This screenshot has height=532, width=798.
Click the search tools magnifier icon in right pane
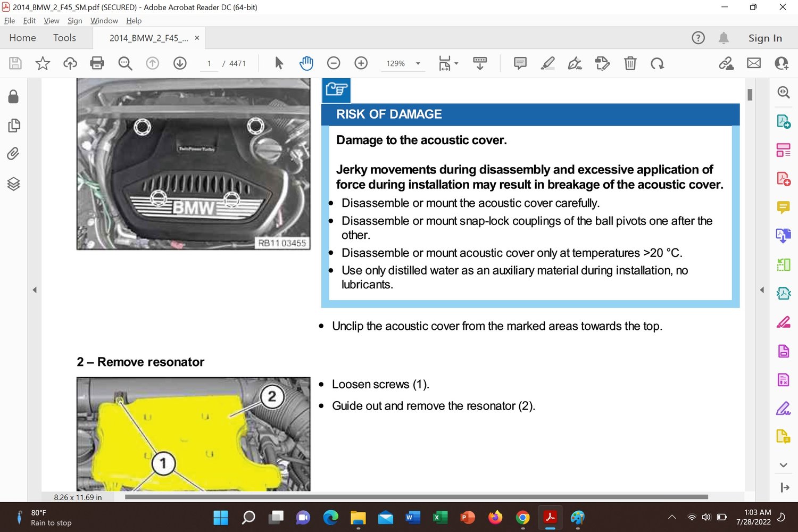(784, 92)
